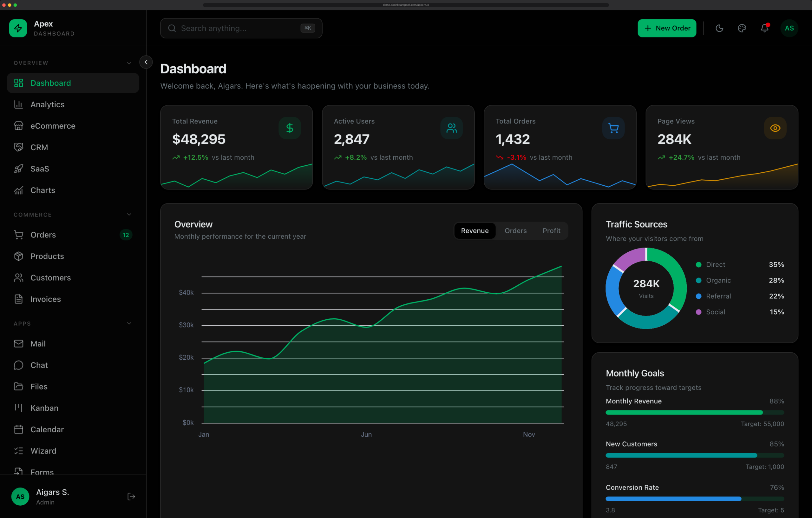
Task: Open Calendar icon in sidebar
Action: click(18, 429)
